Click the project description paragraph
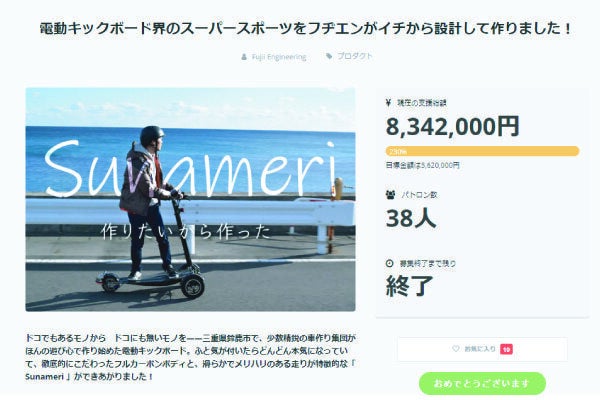The image size is (600, 400). pos(190,357)
